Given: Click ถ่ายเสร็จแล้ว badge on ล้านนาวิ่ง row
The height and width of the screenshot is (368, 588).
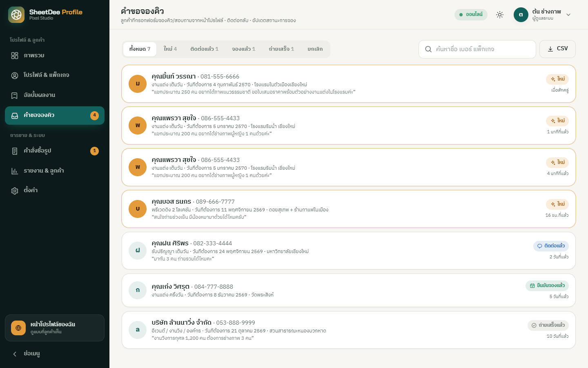Looking at the screenshot, I should (x=548, y=325).
